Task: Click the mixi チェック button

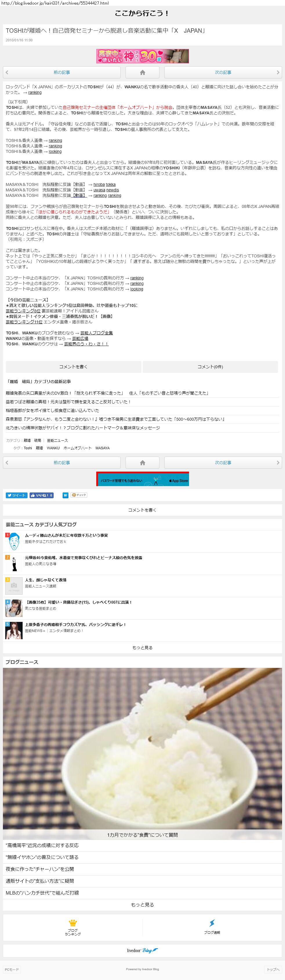Action: [x=79, y=495]
